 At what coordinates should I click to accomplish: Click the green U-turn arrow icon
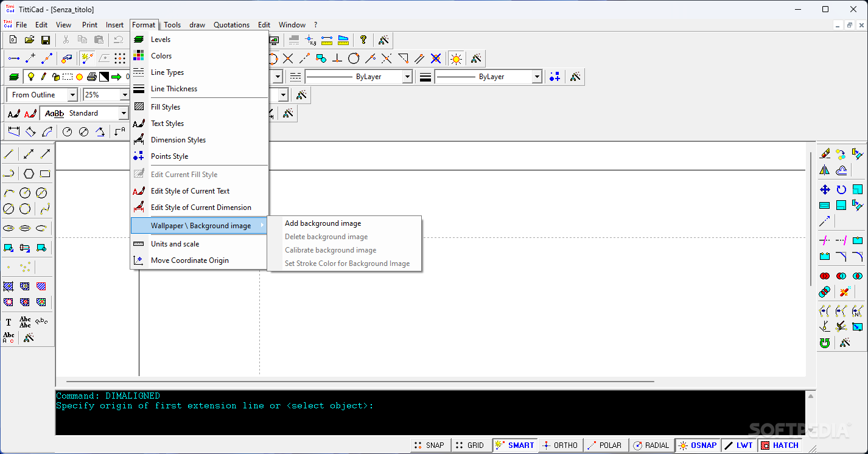pos(825,343)
